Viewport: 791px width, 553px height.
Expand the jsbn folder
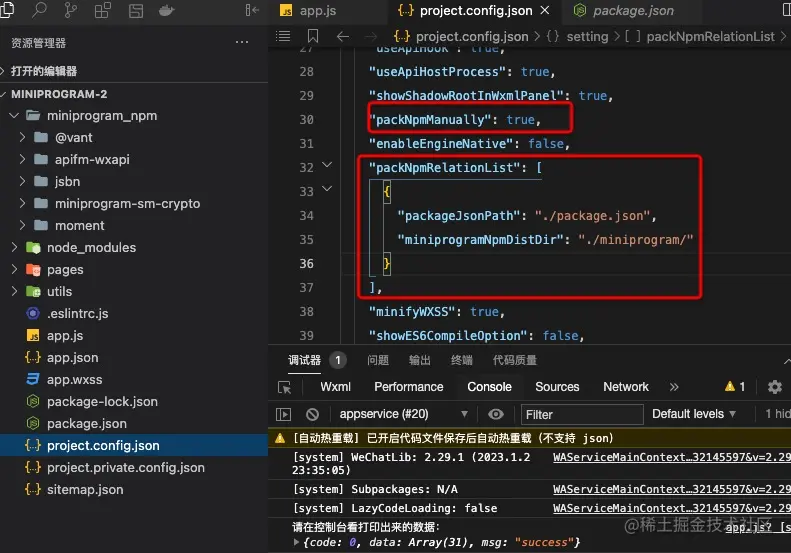[x=22, y=181]
